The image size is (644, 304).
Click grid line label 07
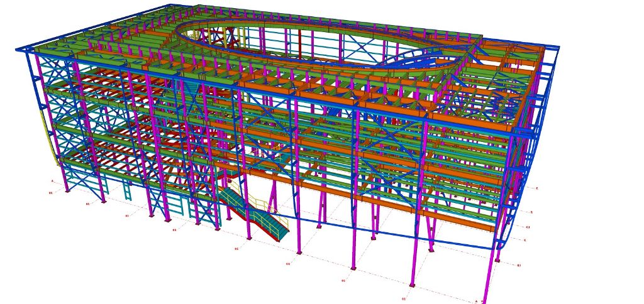[126, 215]
